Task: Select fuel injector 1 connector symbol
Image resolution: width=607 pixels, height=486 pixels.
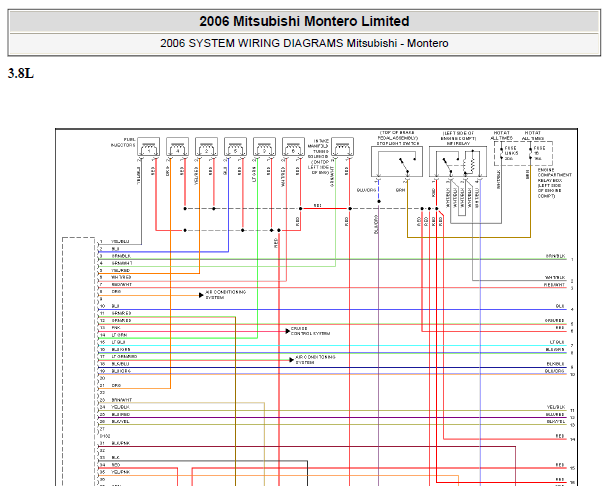Action: coord(149,147)
